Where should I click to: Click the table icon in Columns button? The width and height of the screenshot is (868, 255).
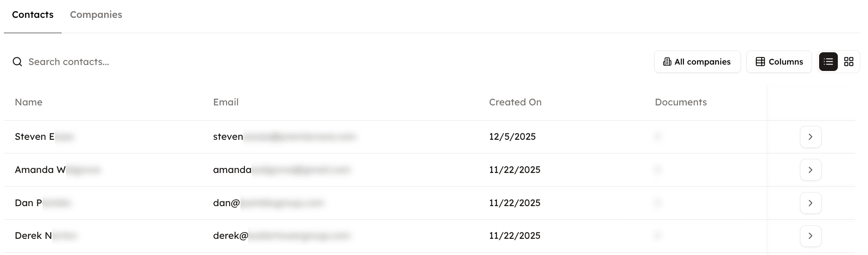click(760, 62)
